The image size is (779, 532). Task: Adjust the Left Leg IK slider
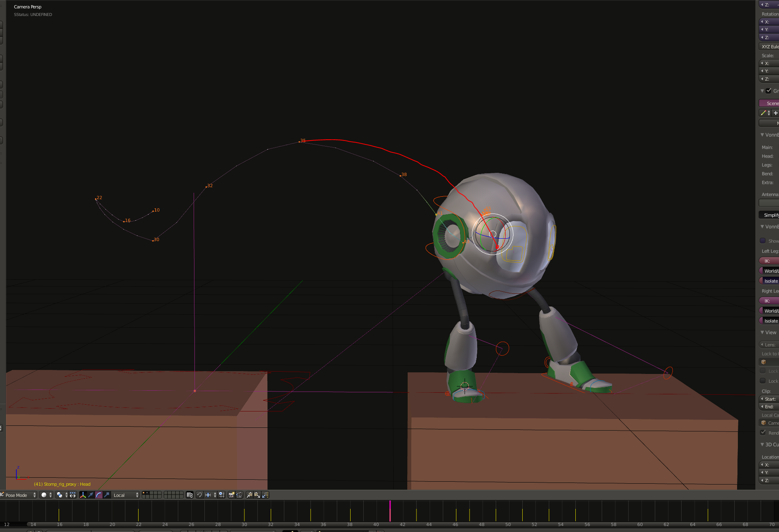point(770,261)
